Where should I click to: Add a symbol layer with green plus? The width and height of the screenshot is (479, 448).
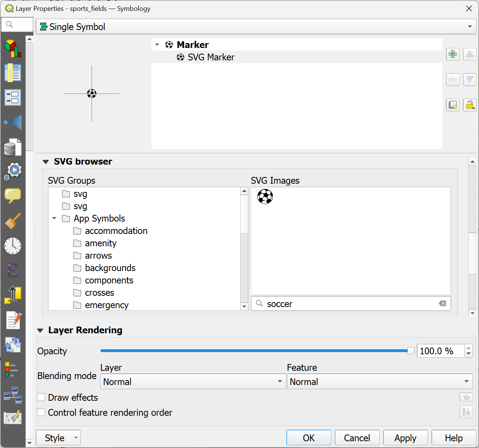[x=453, y=54]
